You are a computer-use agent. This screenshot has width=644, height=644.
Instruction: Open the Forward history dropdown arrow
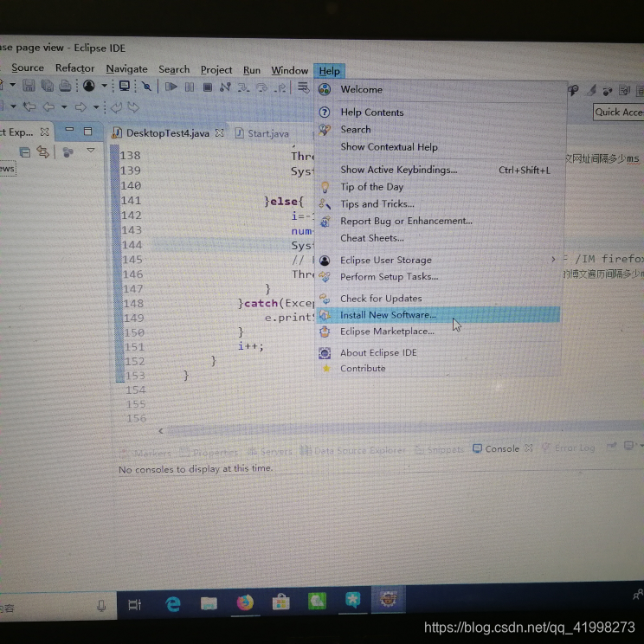click(96, 107)
